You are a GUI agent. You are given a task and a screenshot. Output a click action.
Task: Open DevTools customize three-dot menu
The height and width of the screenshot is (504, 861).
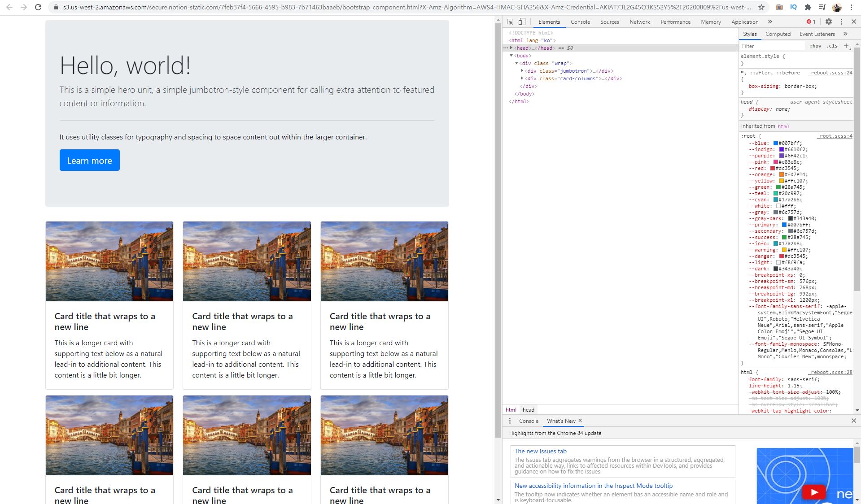pos(841,22)
